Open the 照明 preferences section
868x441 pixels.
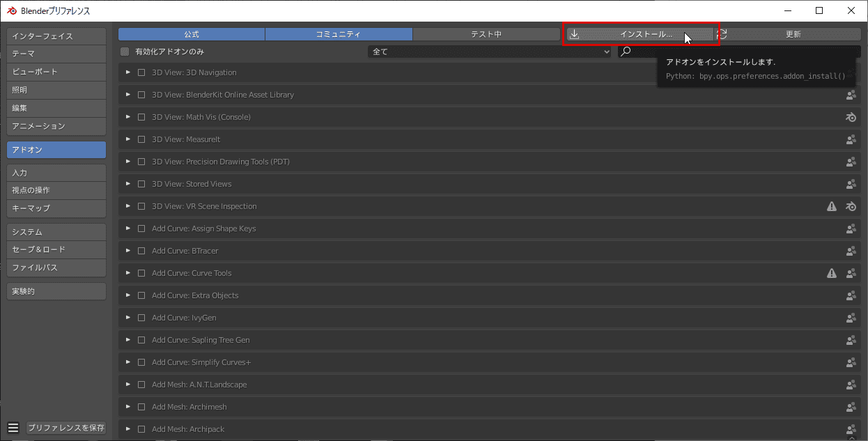pyautogui.click(x=56, y=90)
